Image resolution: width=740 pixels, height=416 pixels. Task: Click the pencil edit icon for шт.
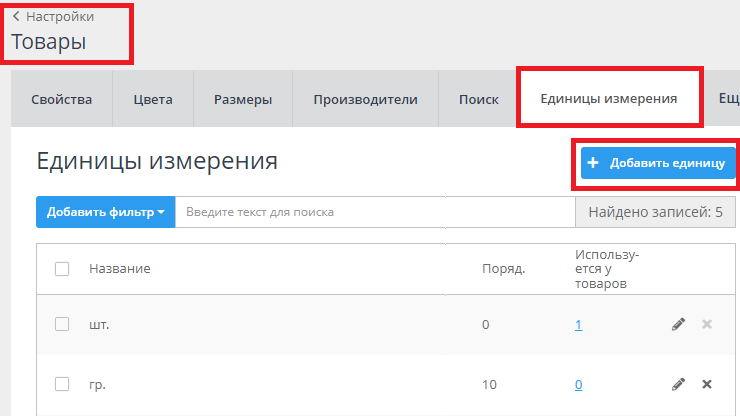(x=678, y=324)
